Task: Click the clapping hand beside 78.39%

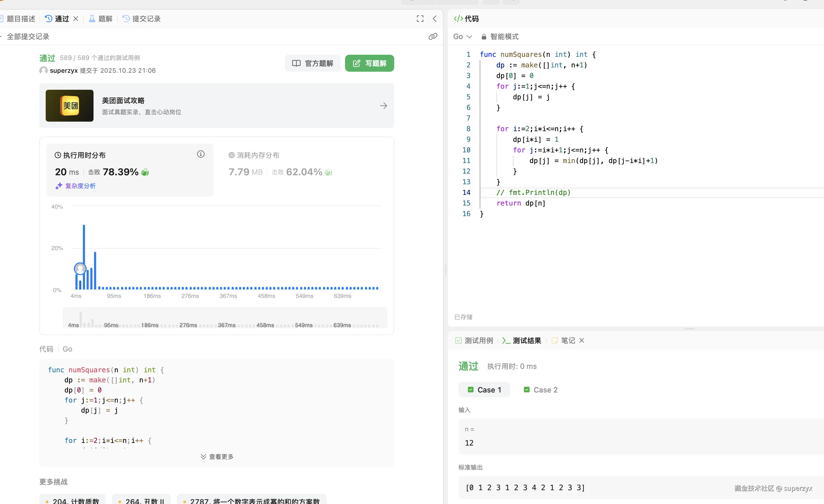Action: 145,172
